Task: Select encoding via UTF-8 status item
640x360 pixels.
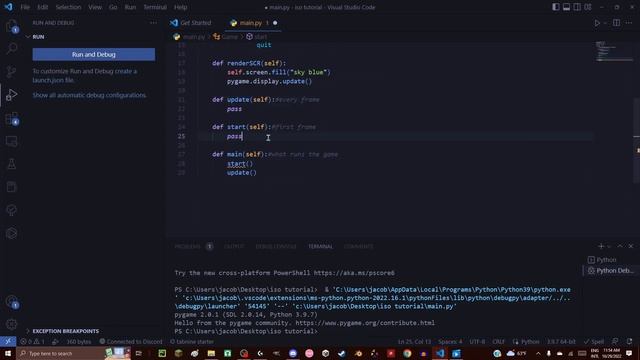Action: [477, 341]
